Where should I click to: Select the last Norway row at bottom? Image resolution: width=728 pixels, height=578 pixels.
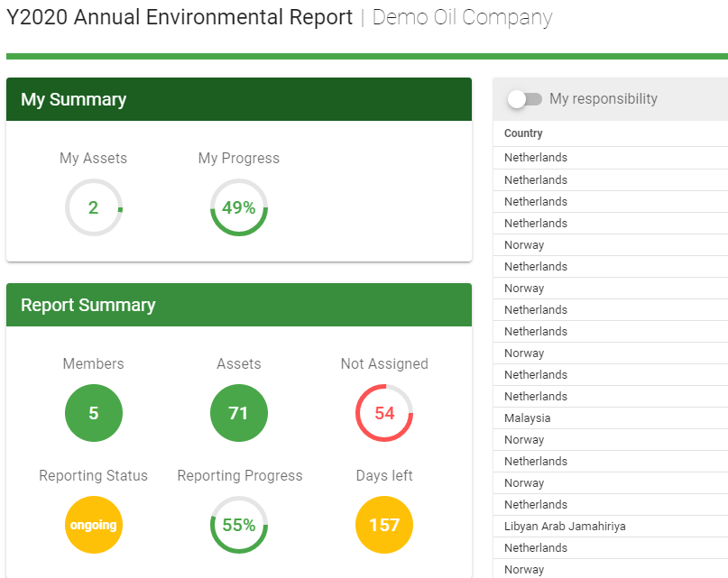(524, 570)
